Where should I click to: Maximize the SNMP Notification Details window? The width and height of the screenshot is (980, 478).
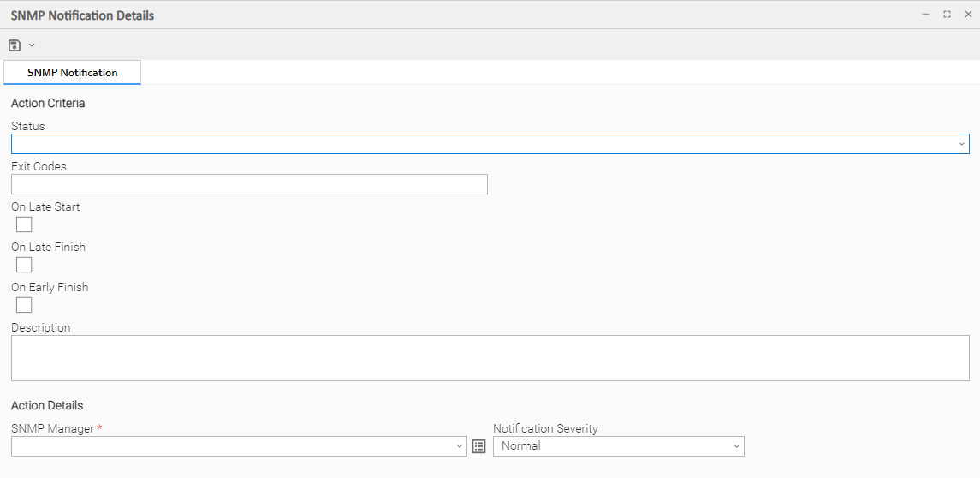tap(947, 15)
